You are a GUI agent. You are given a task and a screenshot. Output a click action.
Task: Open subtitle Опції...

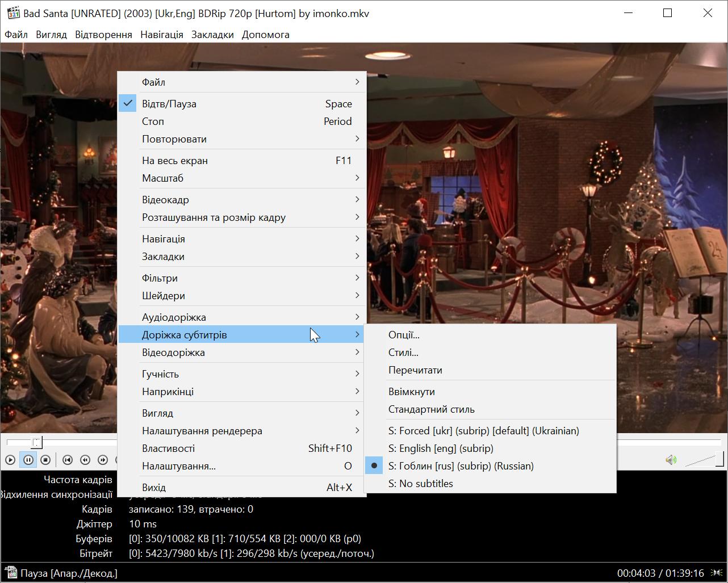pyautogui.click(x=490, y=335)
